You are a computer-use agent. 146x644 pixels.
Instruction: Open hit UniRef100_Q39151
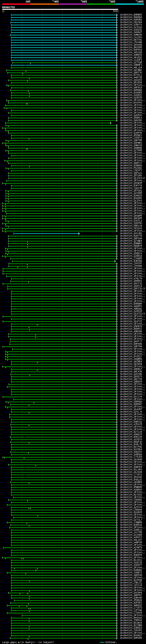tap(131, 30)
